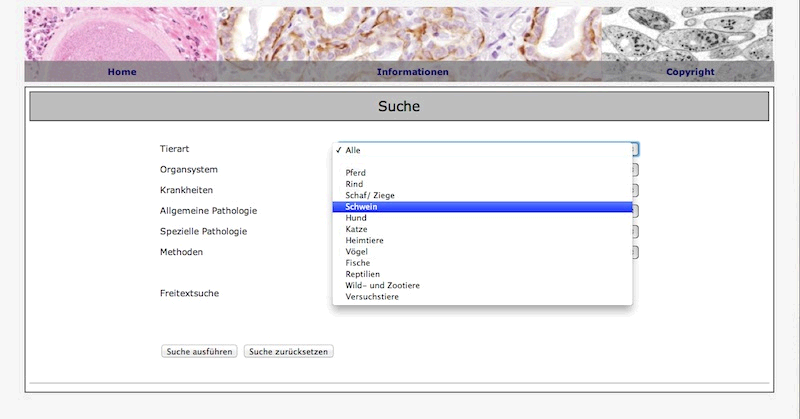Click the grayscale electron microscopy banner image
This screenshot has width=800, height=419.
tap(700, 33)
